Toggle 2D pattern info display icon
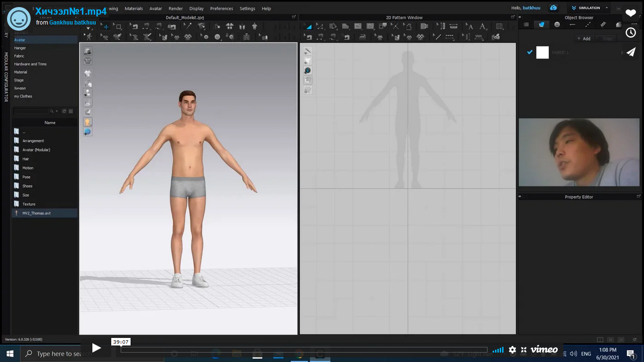The image size is (644, 362). coord(307,70)
